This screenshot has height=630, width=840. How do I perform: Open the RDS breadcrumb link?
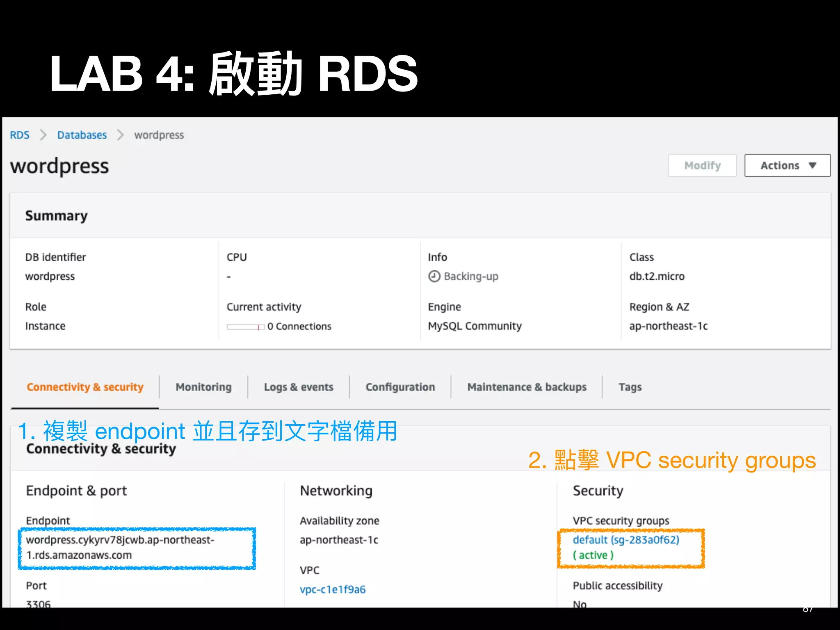tap(20, 135)
